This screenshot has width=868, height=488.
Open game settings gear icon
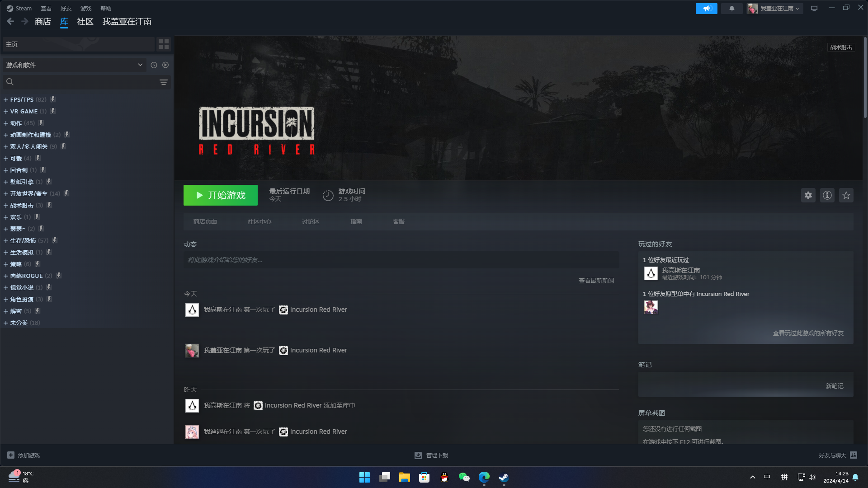coord(808,195)
